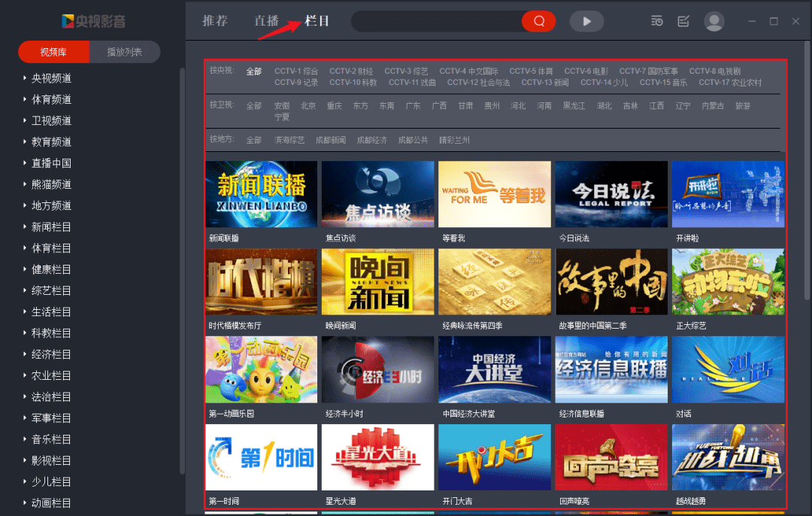
Task: Expand the 地方频道 tree arrow
Action: click(24, 205)
